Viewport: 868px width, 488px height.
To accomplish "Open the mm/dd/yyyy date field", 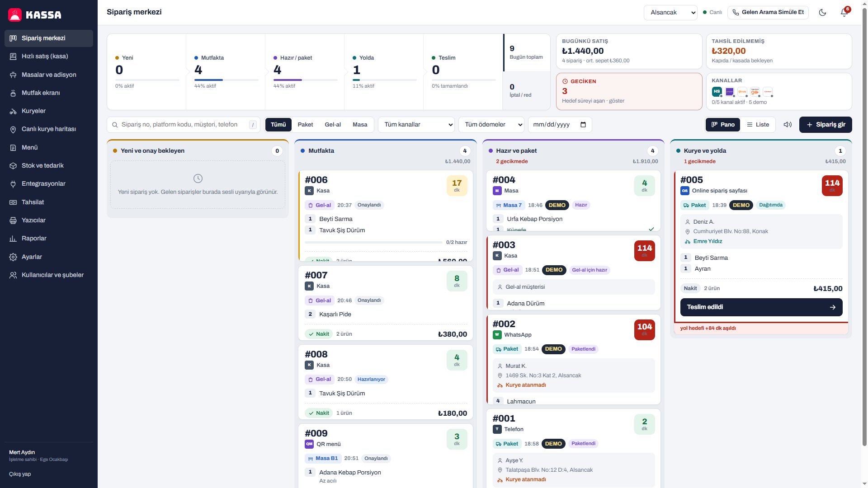I will pos(560,125).
